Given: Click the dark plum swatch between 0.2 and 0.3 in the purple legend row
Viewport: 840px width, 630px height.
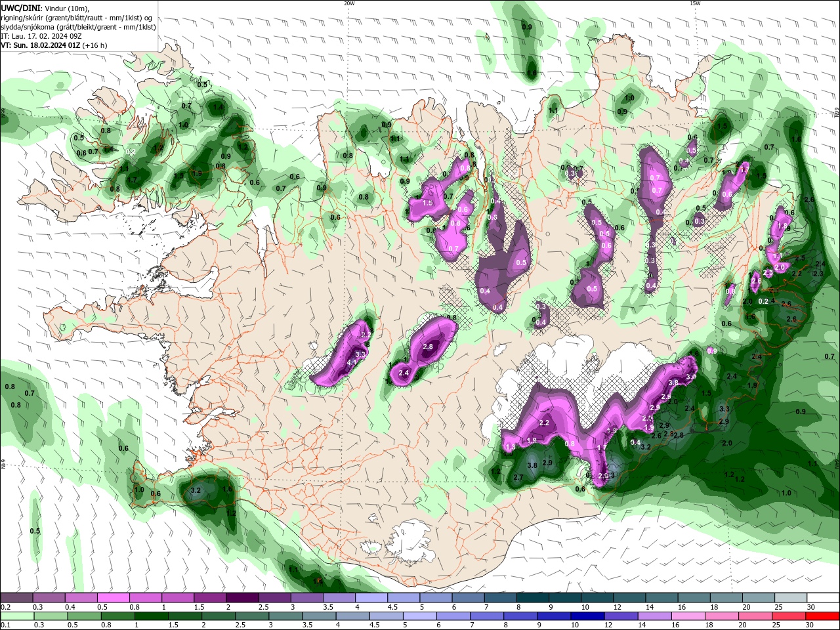Looking at the screenshot, I should [x=16, y=598].
